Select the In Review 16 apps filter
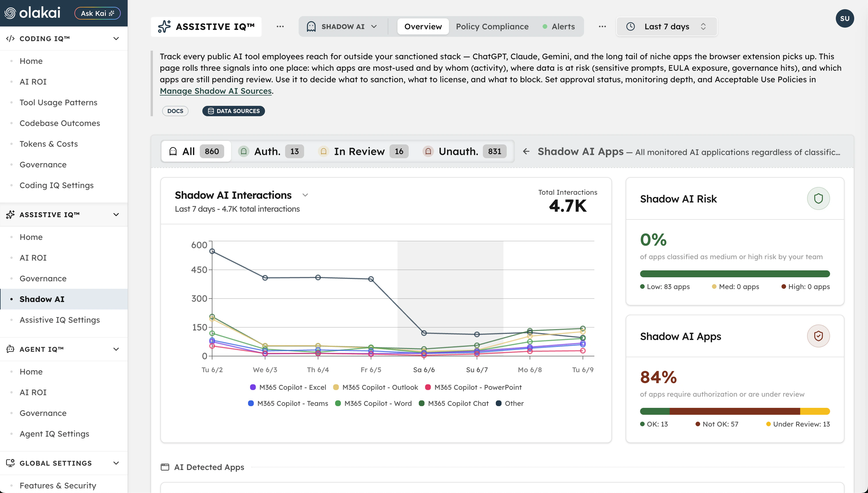The width and height of the screenshot is (868, 493). click(x=363, y=151)
